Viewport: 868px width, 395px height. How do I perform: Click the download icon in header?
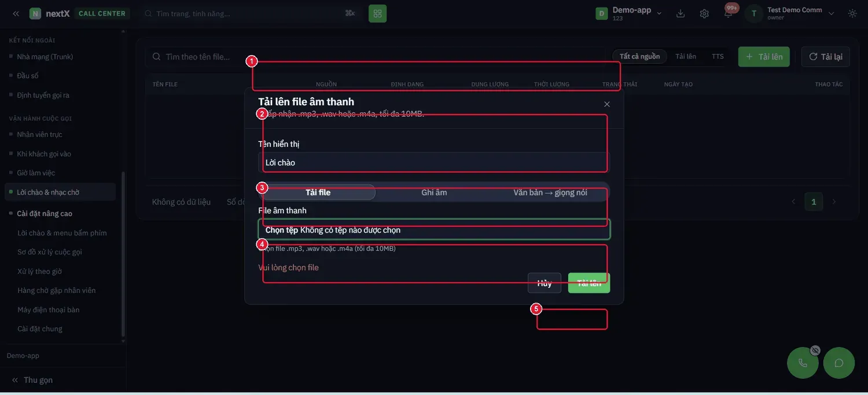(x=681, y=13)
